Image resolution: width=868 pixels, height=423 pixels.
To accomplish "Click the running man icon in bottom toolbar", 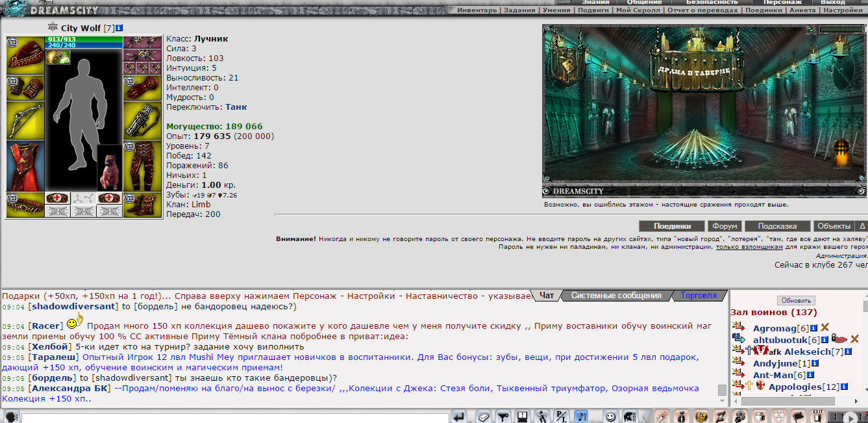I will point(543,417).
